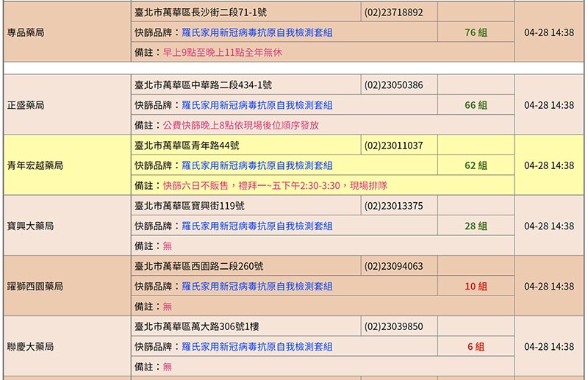
Task: Click the update time for 青年宏越藥局
Action: [x=549, y=166]
